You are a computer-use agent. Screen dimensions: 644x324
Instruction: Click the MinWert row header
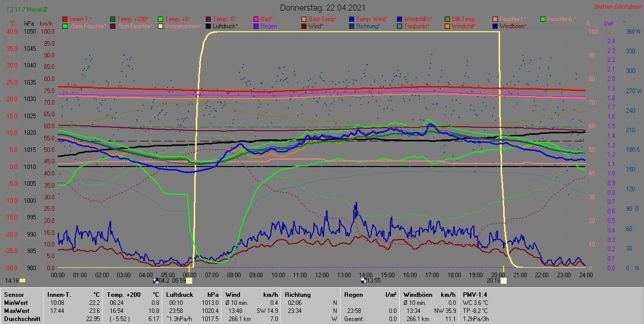(16, 302)
